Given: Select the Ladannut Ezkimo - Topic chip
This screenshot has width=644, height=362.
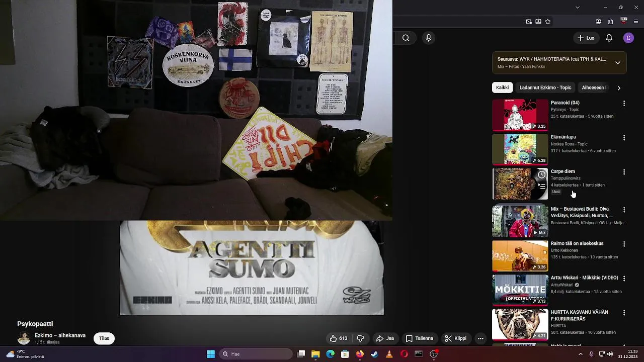Looking at the screenshot, I should click(545, 87).
